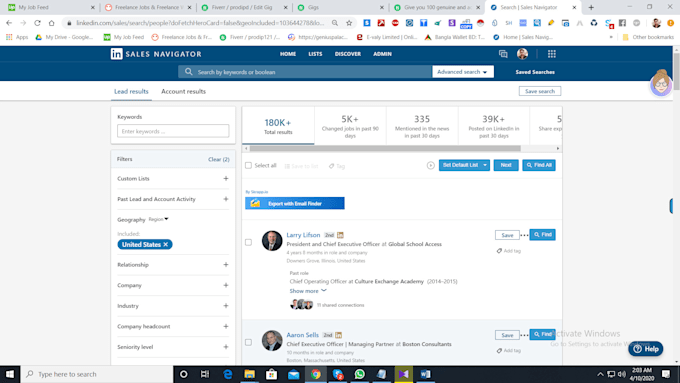
Task: Expand the Industry filter
Action: 226,306
